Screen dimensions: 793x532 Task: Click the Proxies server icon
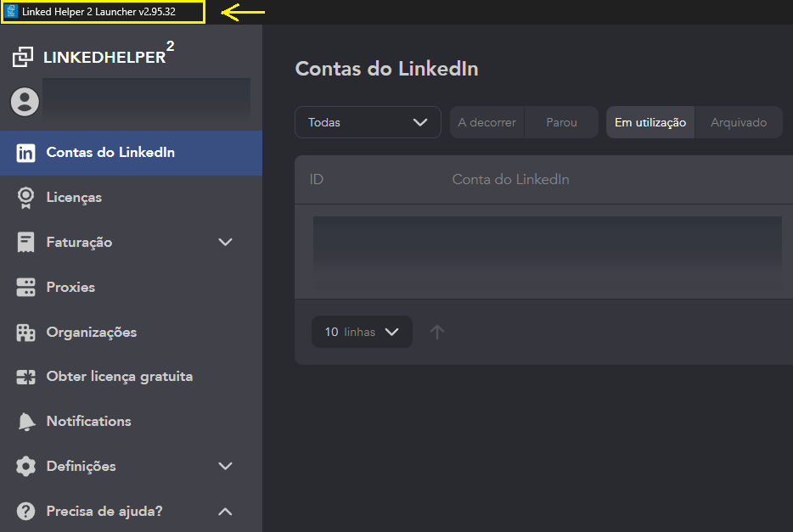pos(26,288)
